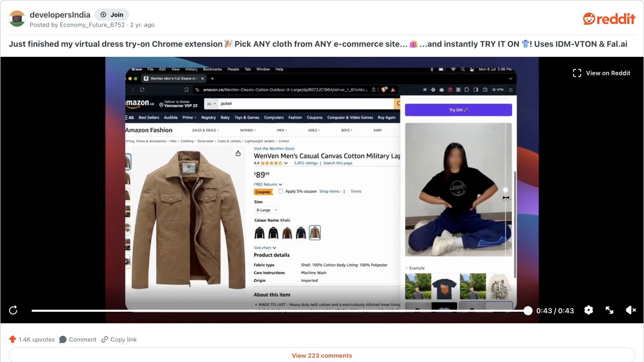The width and height of the screenshot is (644, 362).
Task: Open the Brave hamburger menu icon
Action: [x=510, y=89]
